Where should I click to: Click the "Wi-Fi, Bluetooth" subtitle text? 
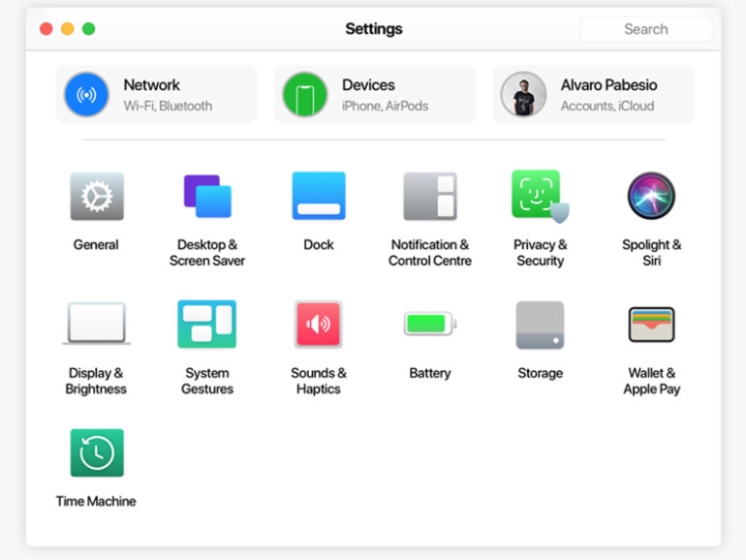coord(168,106)
